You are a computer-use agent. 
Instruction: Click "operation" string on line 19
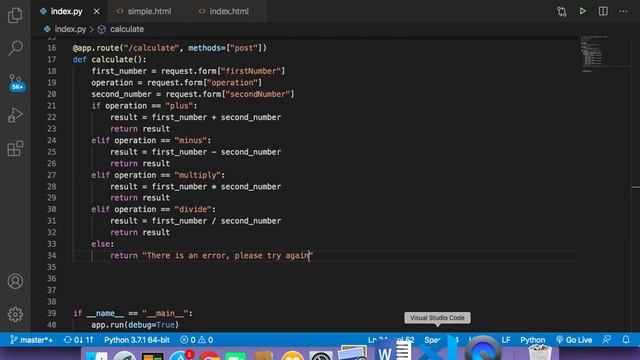232,82
